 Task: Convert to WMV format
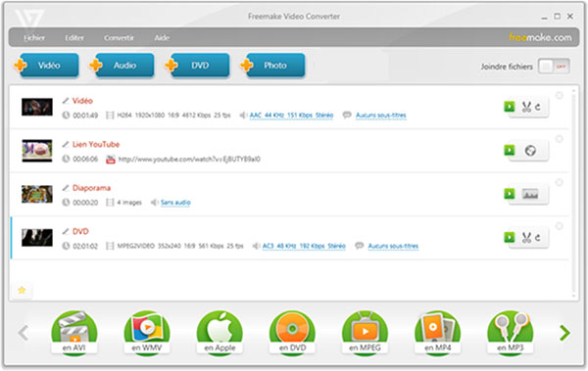pos(147,333)
